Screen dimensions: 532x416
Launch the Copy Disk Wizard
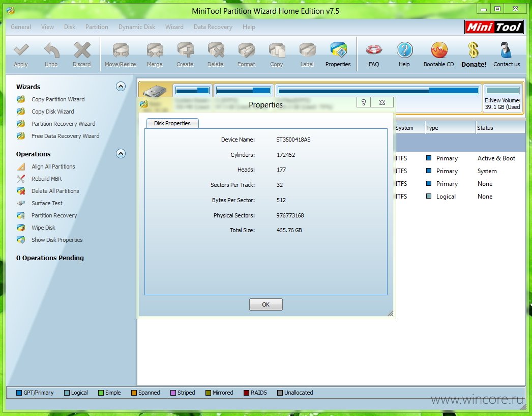[52, 112]
